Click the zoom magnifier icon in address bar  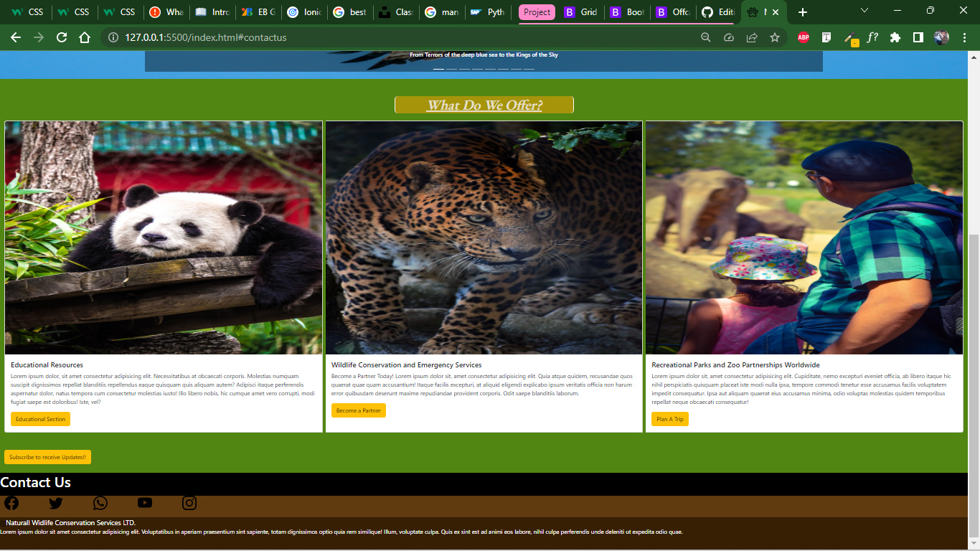[x=706, y=37]
